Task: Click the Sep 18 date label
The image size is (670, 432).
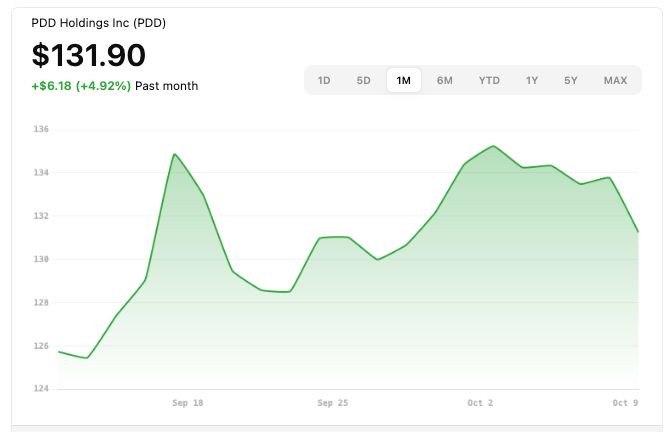Action: click(188, 403)
